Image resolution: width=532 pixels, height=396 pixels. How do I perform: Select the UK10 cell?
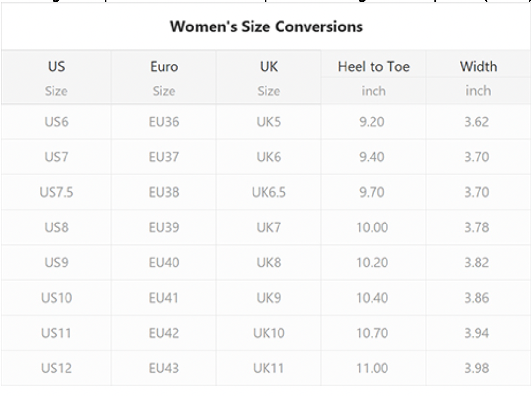tap(269, 333)
